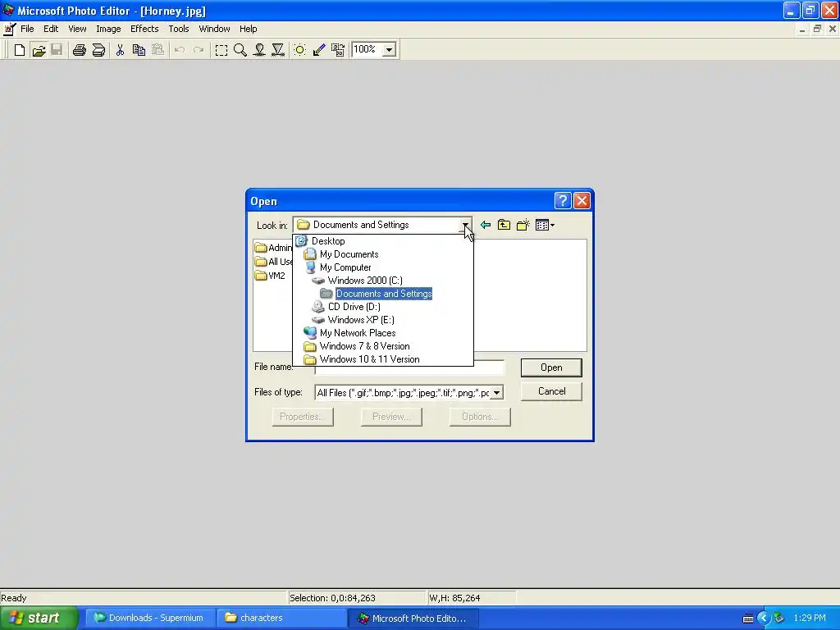This screenshot has height=630, width=840.
Task: Click the Print toolbar icon
Action: point(80,50)
